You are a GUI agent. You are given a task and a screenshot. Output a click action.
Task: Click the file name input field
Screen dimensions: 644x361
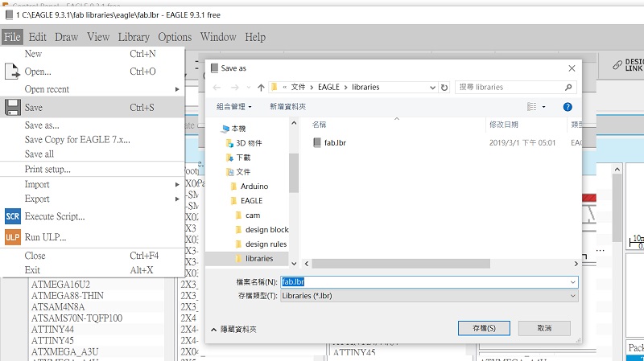point(425,282)
